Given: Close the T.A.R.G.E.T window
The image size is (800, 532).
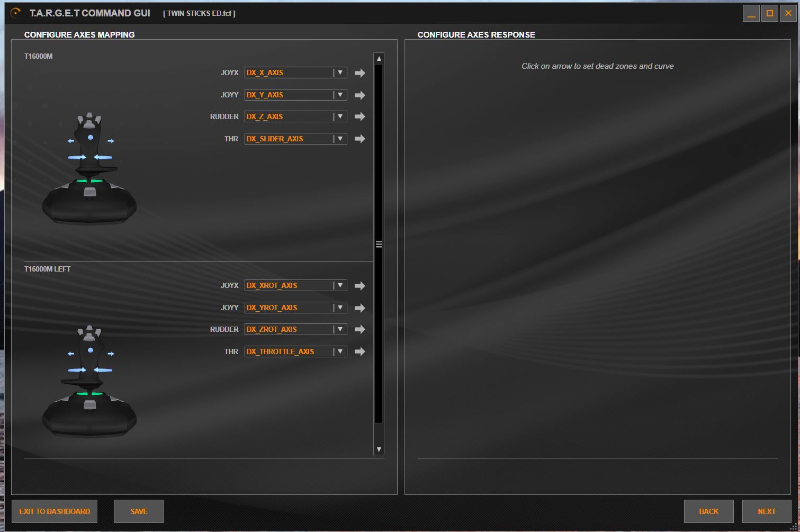Looking at the screenshot, I should click(x=788, y=13).
